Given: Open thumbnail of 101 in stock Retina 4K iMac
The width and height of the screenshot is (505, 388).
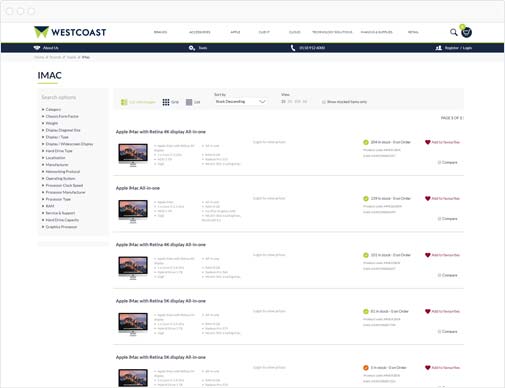Looking at the screenshot, I should pos(133,268).
